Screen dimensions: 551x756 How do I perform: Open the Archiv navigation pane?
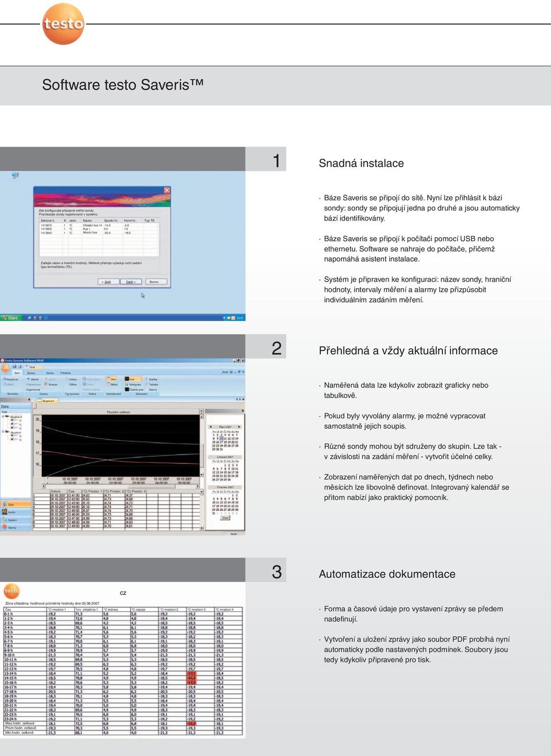click(x=15, y=512)
